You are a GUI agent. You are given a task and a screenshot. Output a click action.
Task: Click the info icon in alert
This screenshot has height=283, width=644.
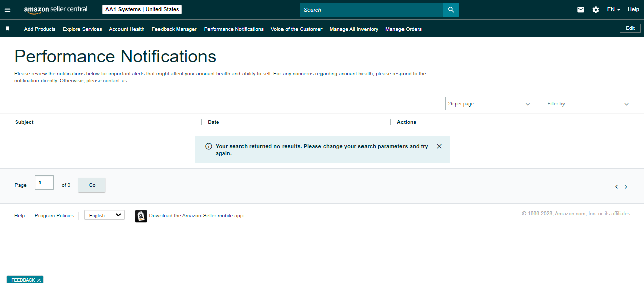pos(208,146)
